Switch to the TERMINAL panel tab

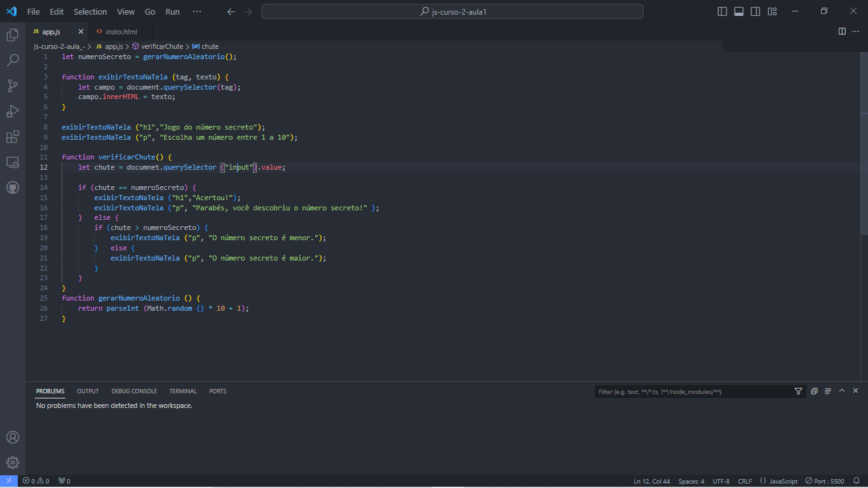183,391
